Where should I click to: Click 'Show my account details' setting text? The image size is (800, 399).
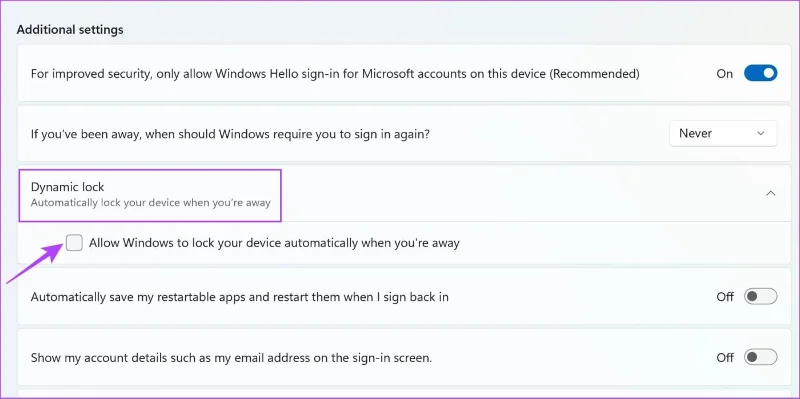pyautogui.click(x=231, y=358)
